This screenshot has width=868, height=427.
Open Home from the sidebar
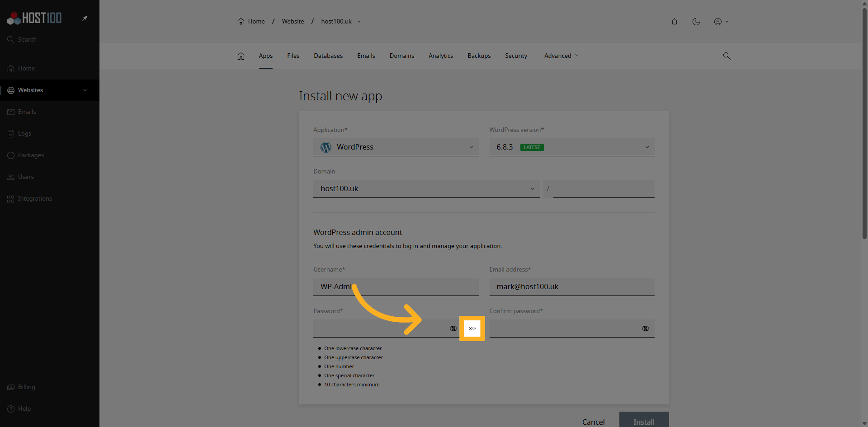pyautogui.click(x=50, y=68)
